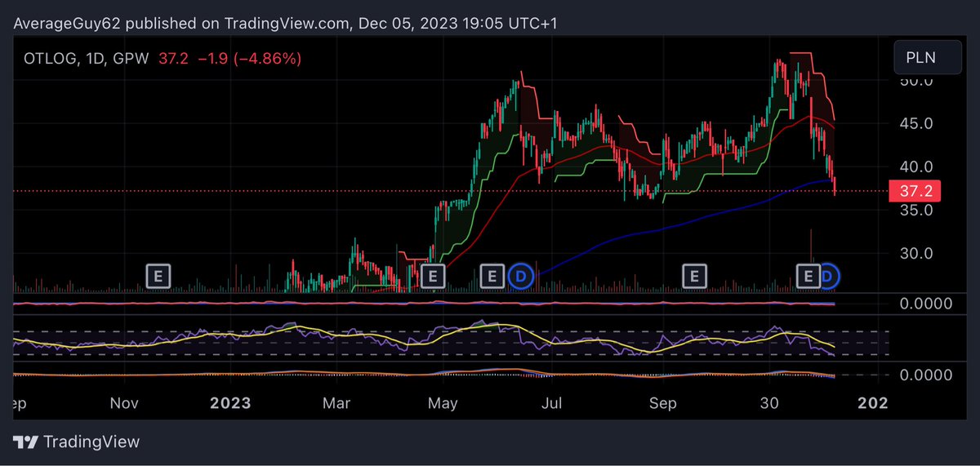The height and width of the screenshot is (466, 980).
Task: Click the earnings E marker above Nov
Action: pyautogui.click(x=158, y=276)
